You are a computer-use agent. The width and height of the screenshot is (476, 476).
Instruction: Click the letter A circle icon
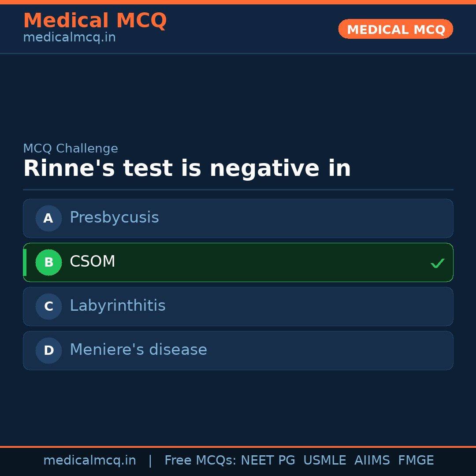48,218
